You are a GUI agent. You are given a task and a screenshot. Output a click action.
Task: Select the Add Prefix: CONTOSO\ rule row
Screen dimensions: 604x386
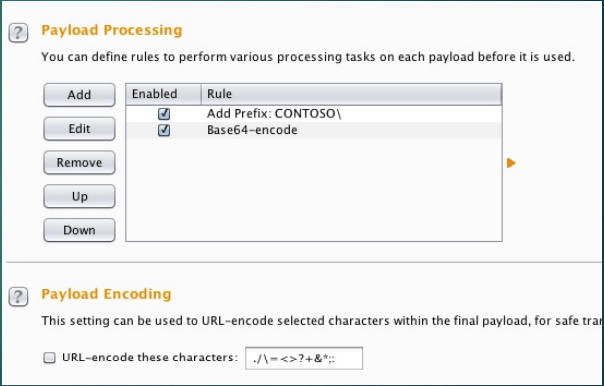(314, 114)
